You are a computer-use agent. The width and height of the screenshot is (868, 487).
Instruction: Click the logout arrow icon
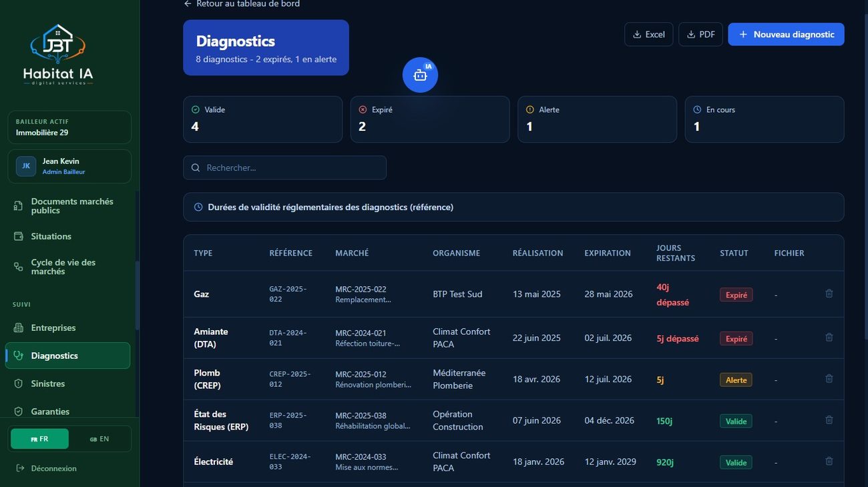[x=20, y=468]
